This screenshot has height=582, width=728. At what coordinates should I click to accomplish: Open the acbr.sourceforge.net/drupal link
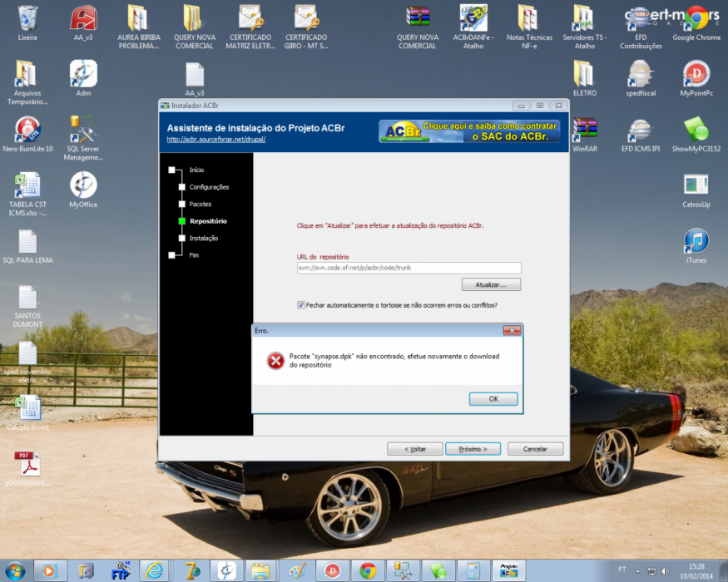[215, 139]
